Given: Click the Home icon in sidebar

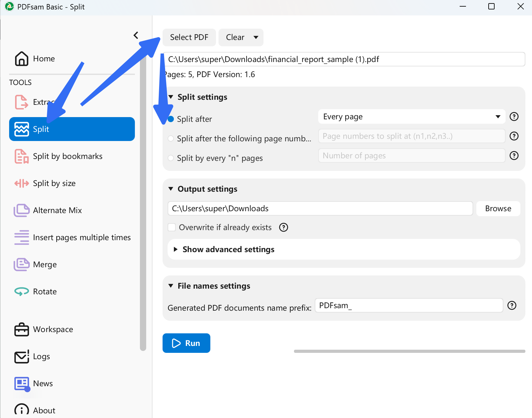Looking at the screenshot, I should [x=22, y=59].
